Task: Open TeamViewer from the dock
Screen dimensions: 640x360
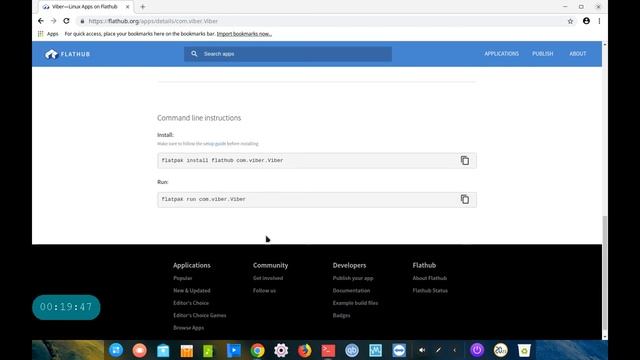Action: tap(399, 350)
